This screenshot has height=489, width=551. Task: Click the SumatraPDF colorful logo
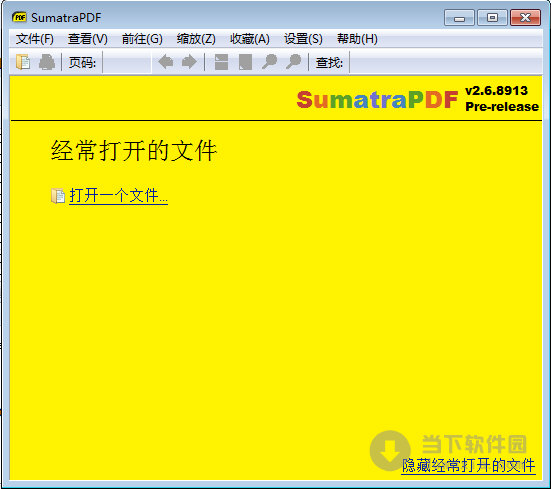(x=377, y=99)
